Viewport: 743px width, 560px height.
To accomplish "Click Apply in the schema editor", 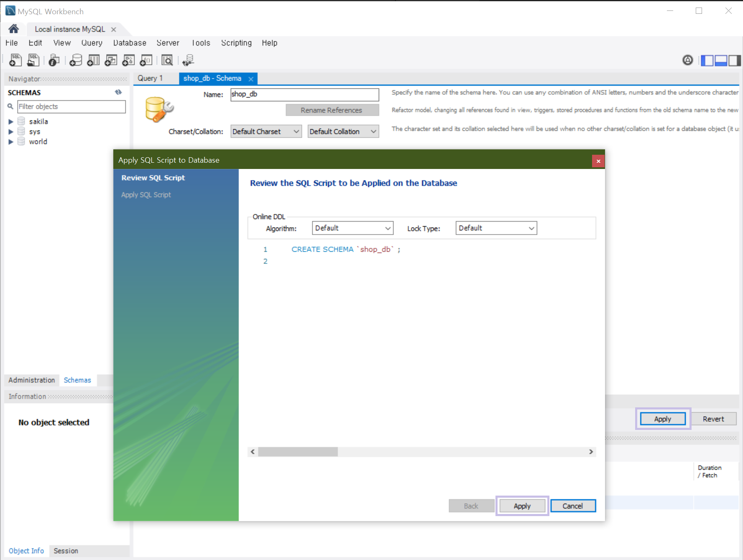I will 663,419.
